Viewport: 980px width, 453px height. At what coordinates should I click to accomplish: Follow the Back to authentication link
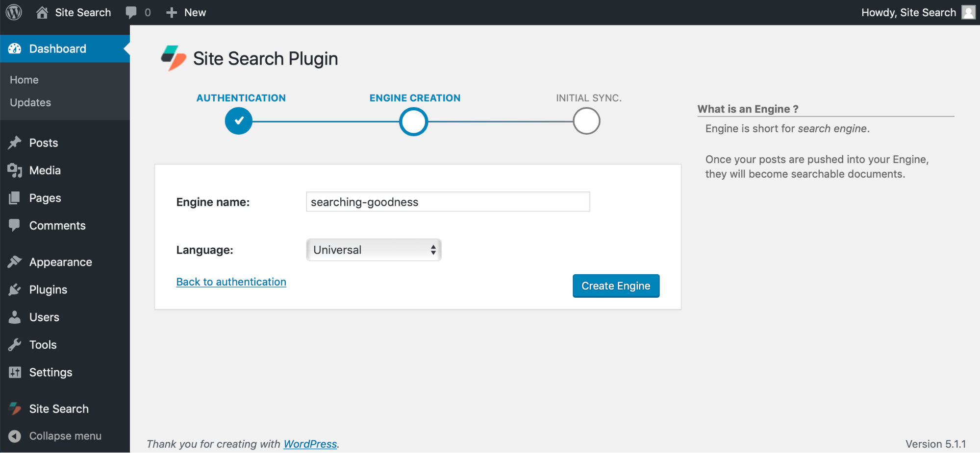(231, 282)
